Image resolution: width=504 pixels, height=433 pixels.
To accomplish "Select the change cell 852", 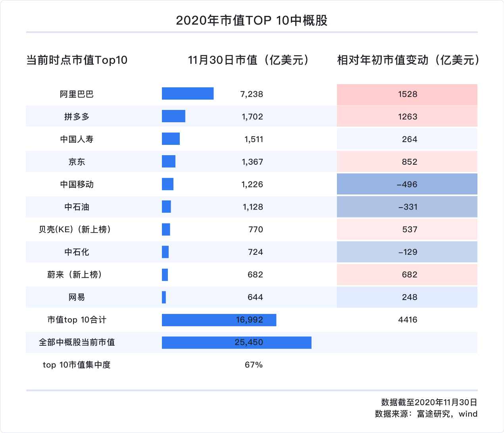I will click(x=407, y=162).
